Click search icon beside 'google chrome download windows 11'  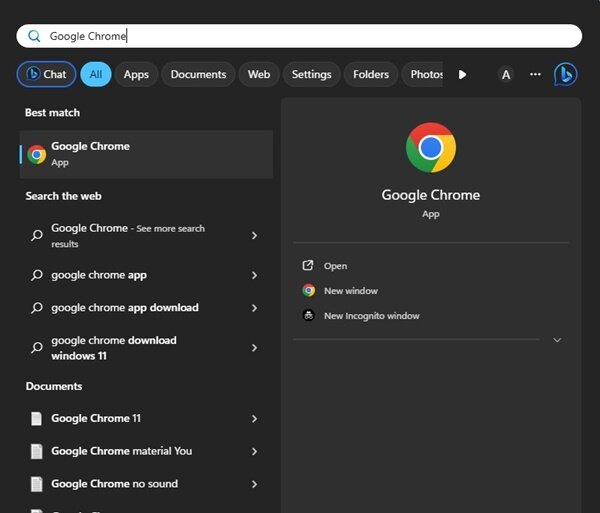pyautogui.click(x=37, y=348)
